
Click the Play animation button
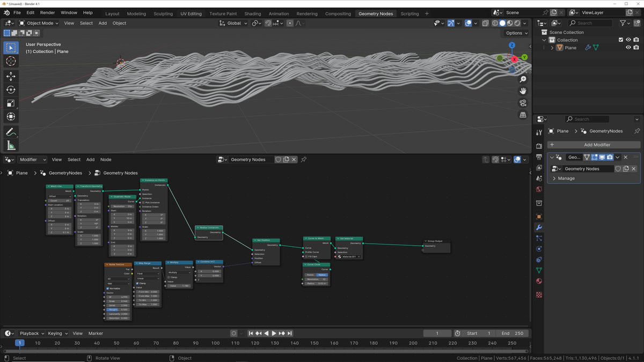pyautogui.click(x=274, y=333)
